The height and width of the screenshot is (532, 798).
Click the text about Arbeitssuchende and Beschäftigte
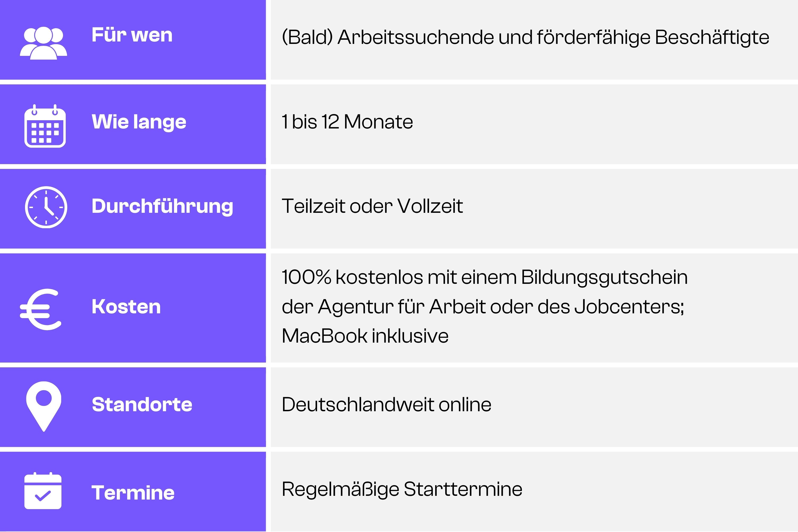click(525, 37)
